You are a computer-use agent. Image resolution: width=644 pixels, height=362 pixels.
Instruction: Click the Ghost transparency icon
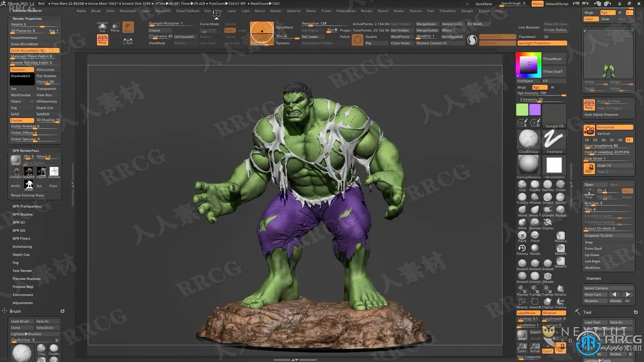click(128, 27)
